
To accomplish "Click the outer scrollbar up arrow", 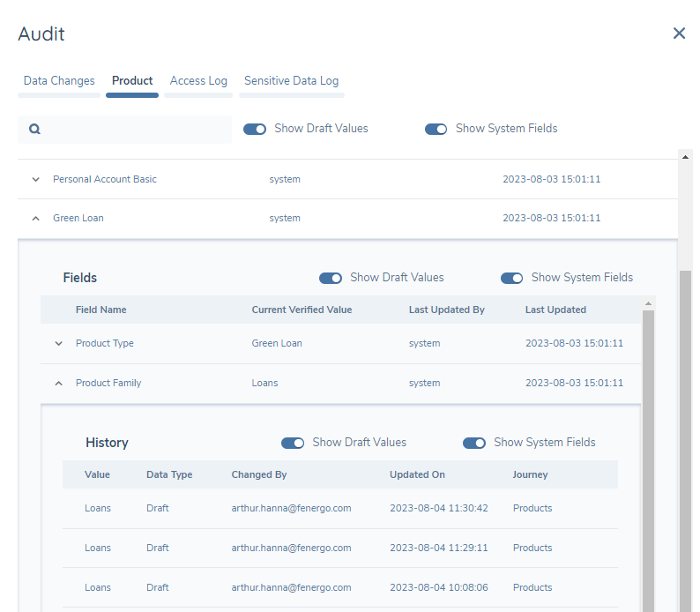I will click(x=685, y=156).
